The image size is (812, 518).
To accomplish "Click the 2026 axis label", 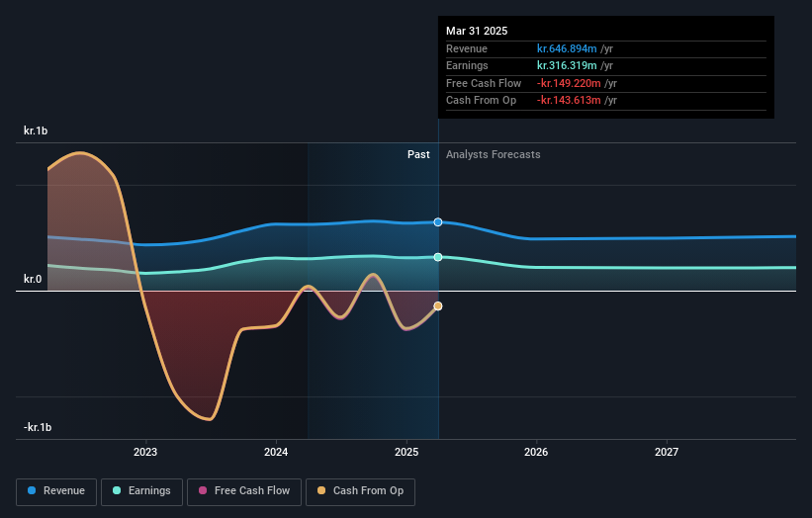I will (x=536, y=453).
